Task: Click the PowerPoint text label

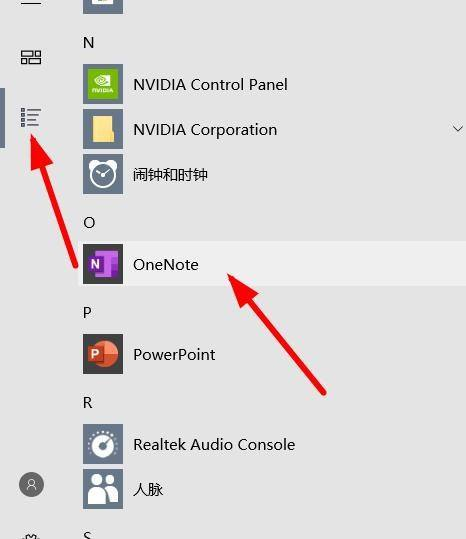Action: point(174,355)
